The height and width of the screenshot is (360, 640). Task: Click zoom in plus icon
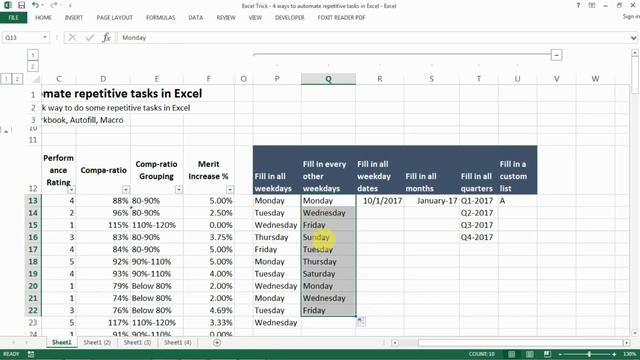coord(614,354)
